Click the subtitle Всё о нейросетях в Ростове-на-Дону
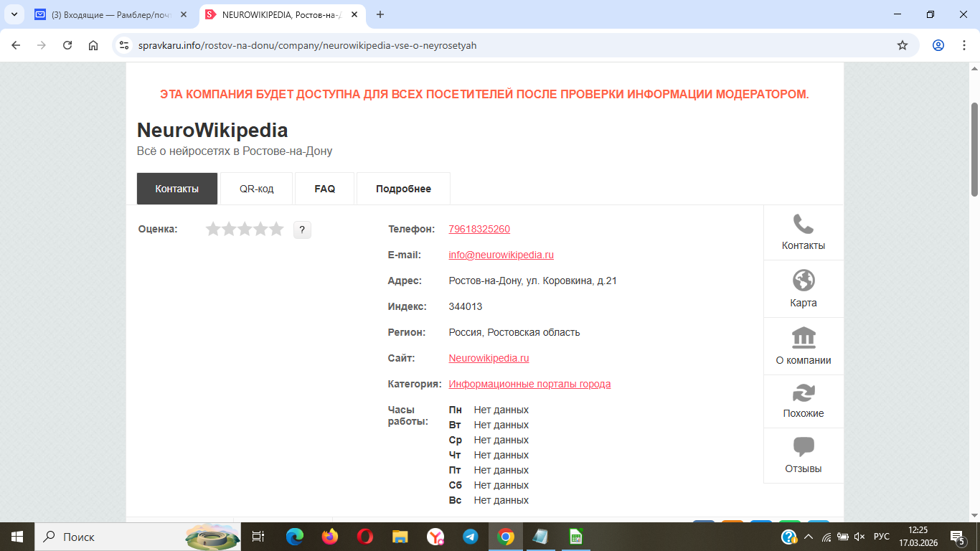Screen dimensions: 980x551 coord(235,151)
